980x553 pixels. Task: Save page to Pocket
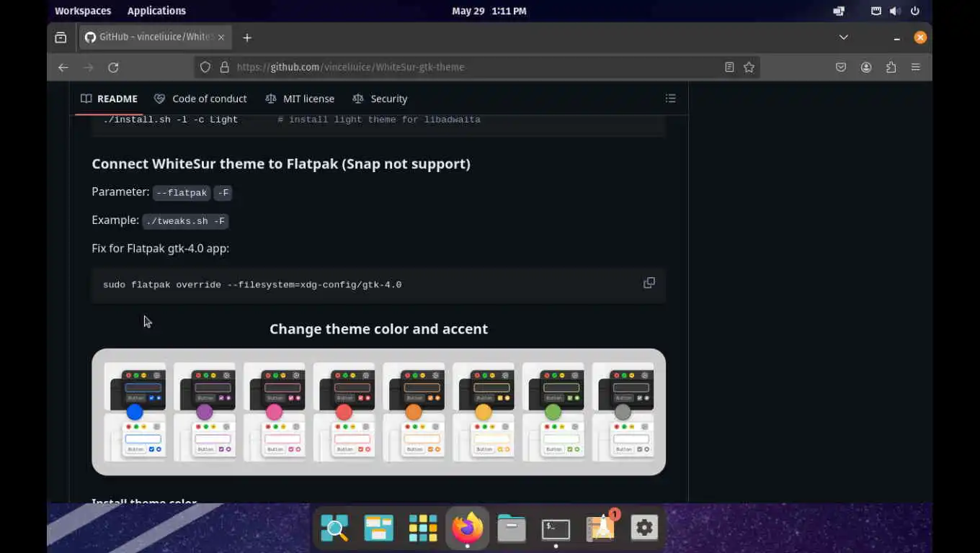pyautogui.click(x=841, y=67)
